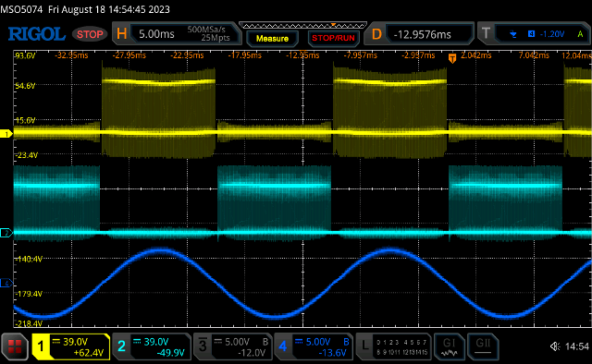Screen dimensions: 592x364
Task: Select the GII generator icon
Action: click(x=483, y=346)
